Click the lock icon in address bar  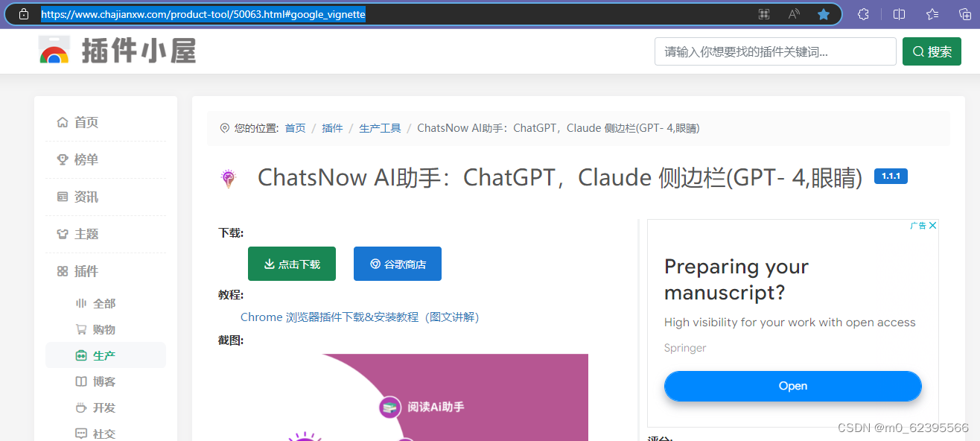(24, 14)
